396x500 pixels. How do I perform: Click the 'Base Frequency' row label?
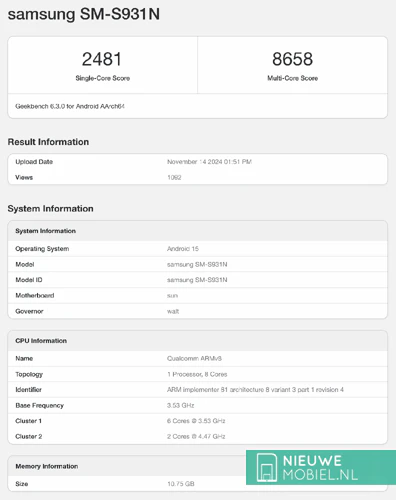39,406
